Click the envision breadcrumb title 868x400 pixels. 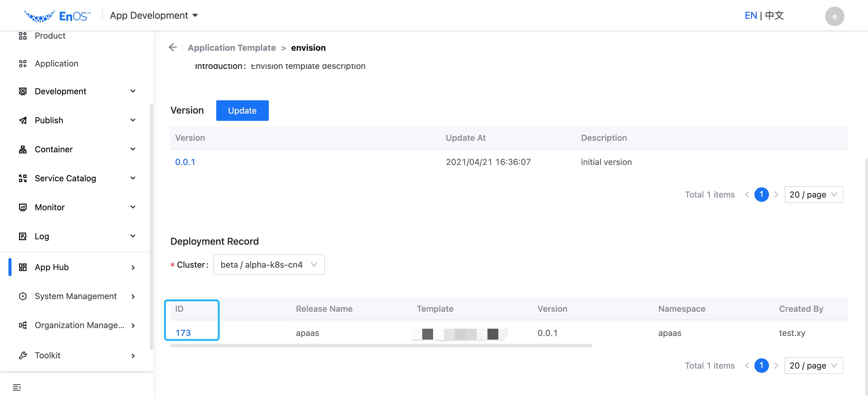[x=308, y=48]
